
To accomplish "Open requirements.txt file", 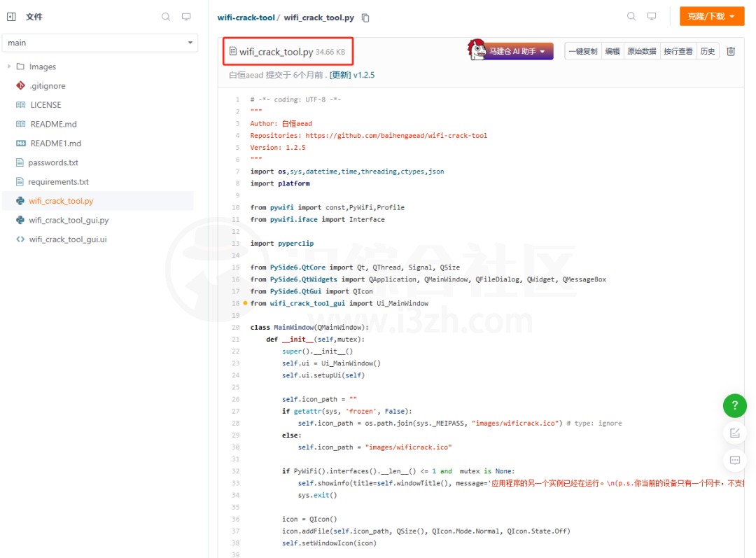I will [x=58, y=182].
